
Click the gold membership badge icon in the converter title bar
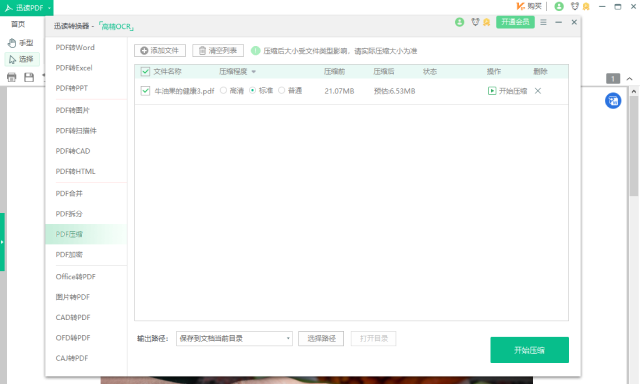(486, 22)
